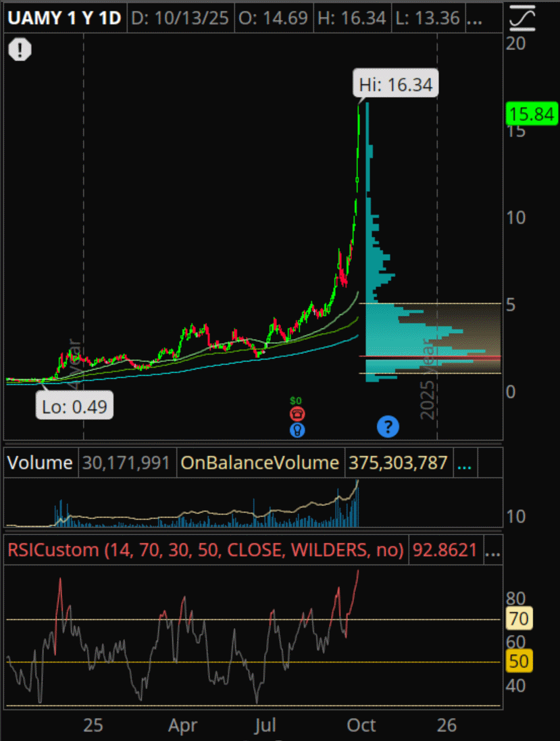Click the 5 price axis label
The width and height of the screenshot is (560, 741).
(511, 305)
